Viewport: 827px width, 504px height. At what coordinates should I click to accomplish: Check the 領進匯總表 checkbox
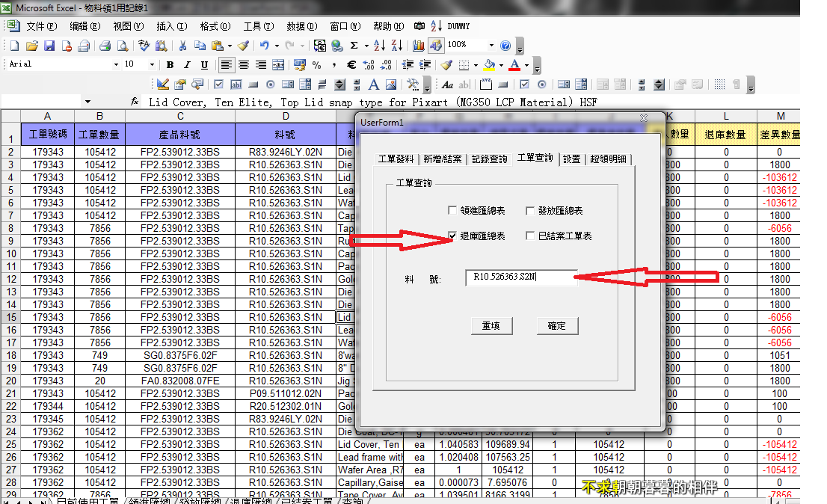[452, 210]
